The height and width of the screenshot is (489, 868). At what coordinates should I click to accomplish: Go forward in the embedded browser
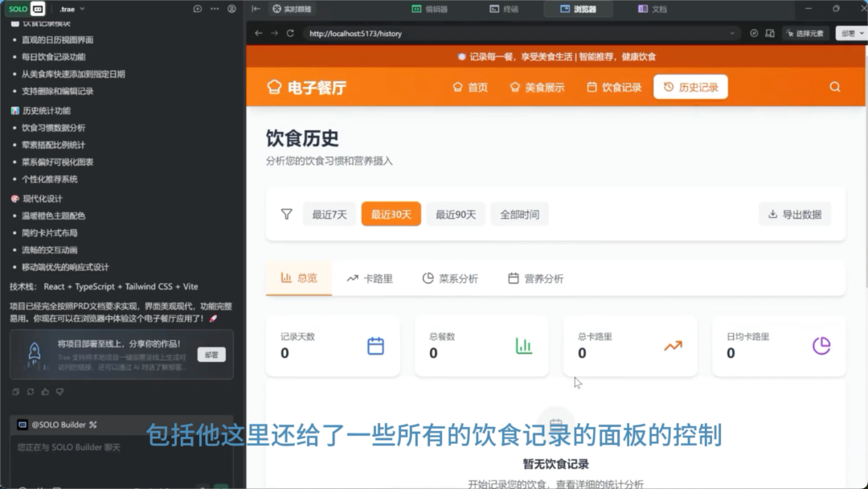coord(275,33)
